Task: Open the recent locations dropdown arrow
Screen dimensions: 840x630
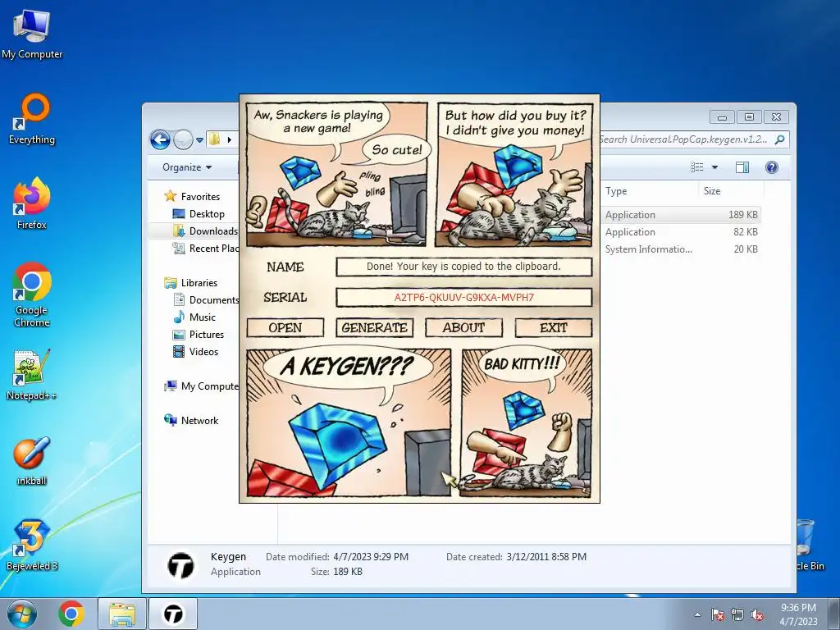Action: [199, 139]
